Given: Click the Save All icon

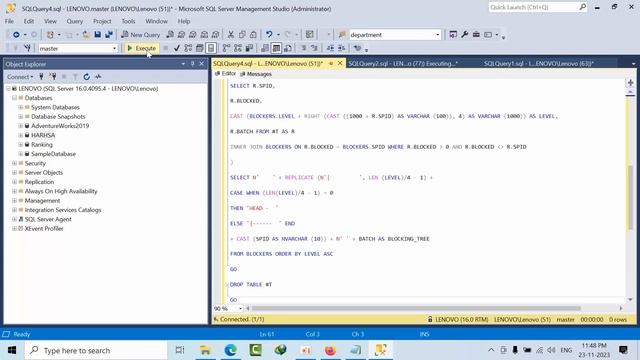Looking at the screenshot, I should click(109, 35).
